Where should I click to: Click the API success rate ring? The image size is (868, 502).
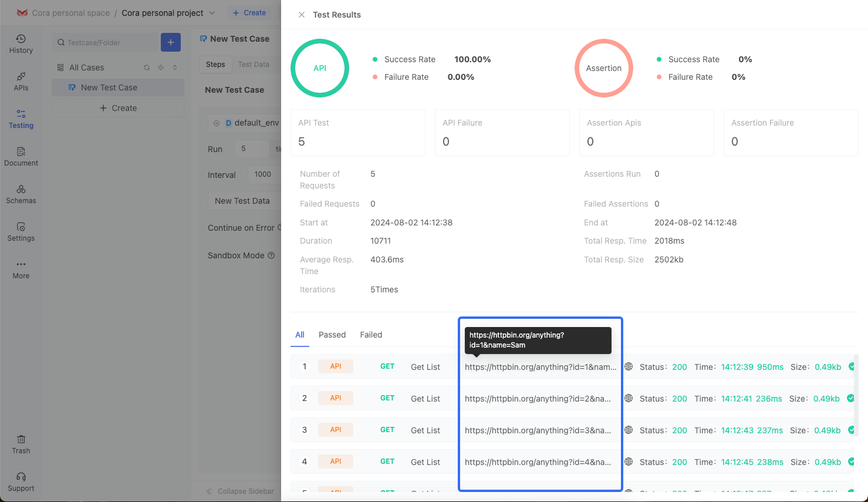coord(320,68)
